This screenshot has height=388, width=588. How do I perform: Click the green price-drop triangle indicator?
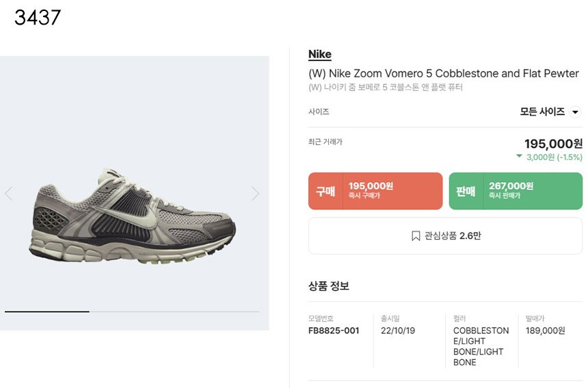520,157
